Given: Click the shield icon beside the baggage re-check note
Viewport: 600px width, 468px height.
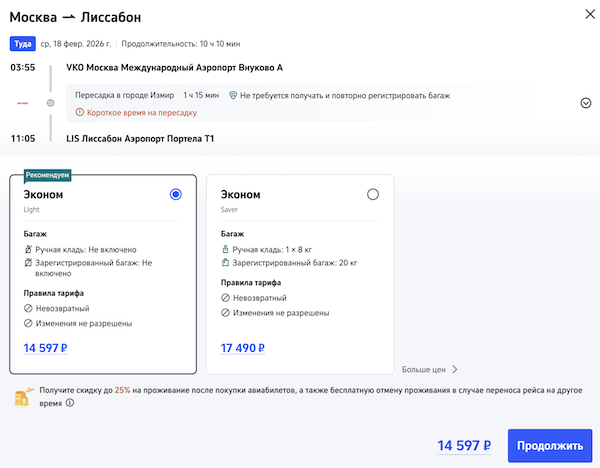Looking at the screenshot, I should [x=232, y=95].
